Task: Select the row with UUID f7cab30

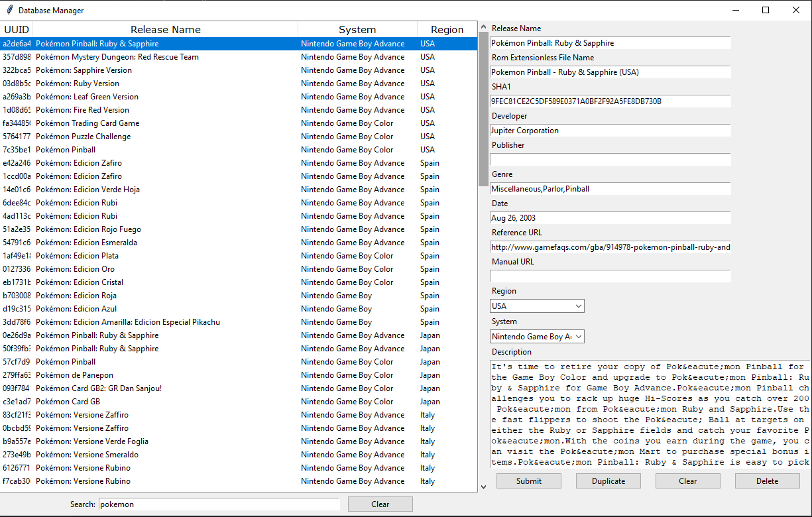Action: [239, 481]
